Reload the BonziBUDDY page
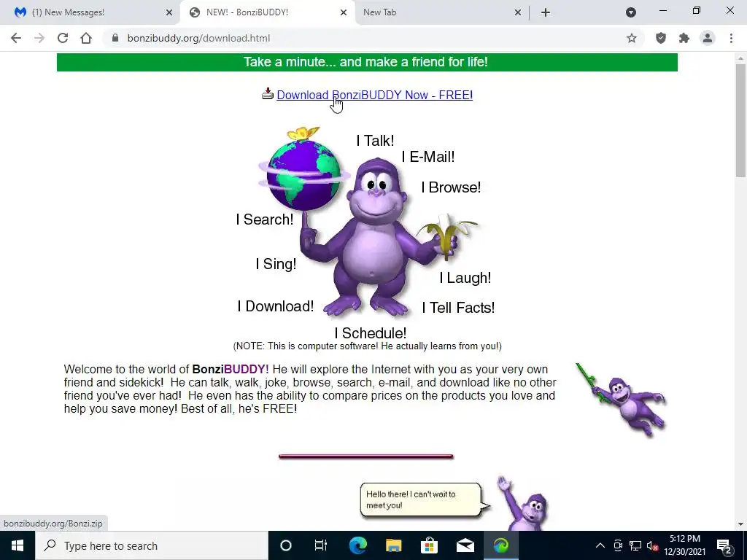 click(63, 38)
